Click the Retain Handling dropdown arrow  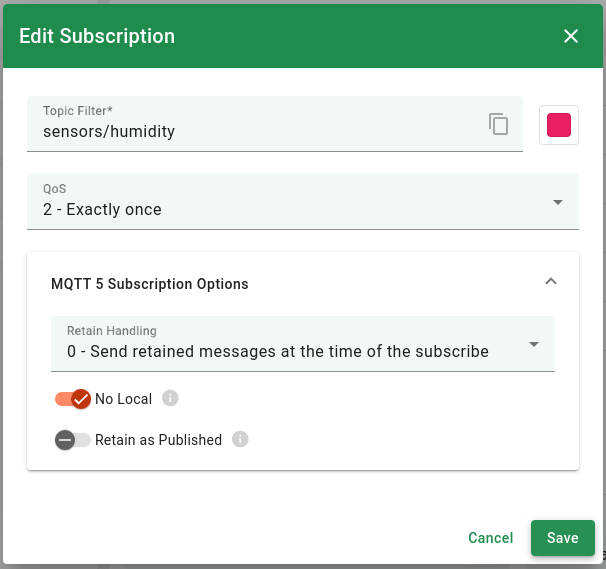click(534, 344)
